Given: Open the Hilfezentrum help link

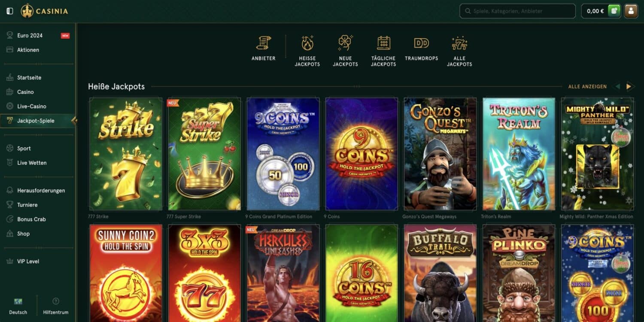Looking at the screenshot, I should point(56,306).
